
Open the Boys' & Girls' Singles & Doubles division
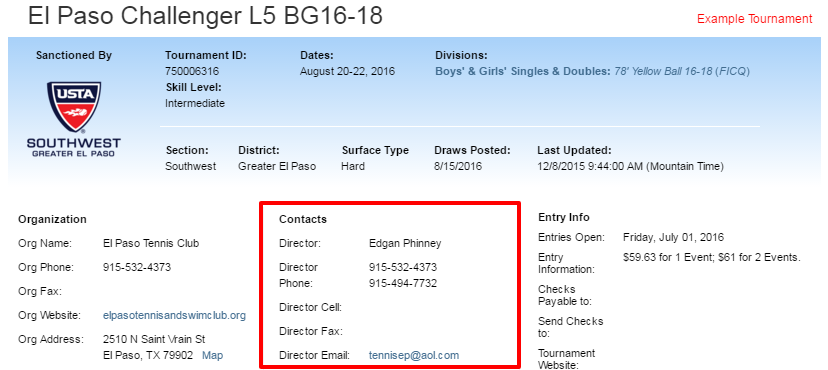[522, 71]
